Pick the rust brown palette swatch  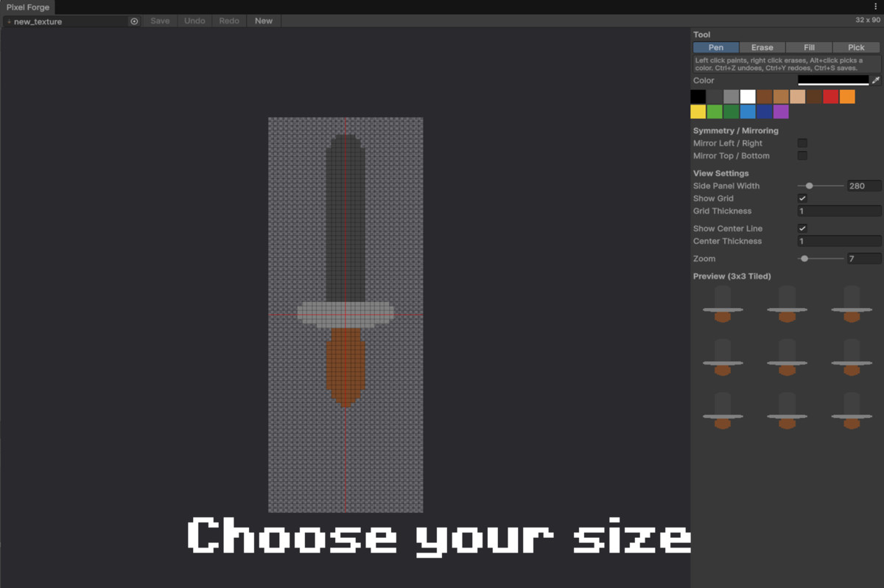coord(764,97)
